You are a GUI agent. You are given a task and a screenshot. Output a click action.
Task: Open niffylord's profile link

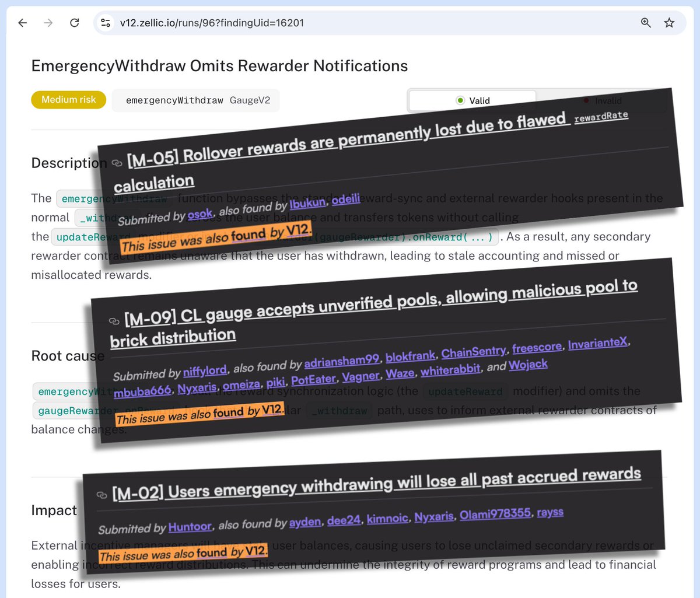pos(205,370)
